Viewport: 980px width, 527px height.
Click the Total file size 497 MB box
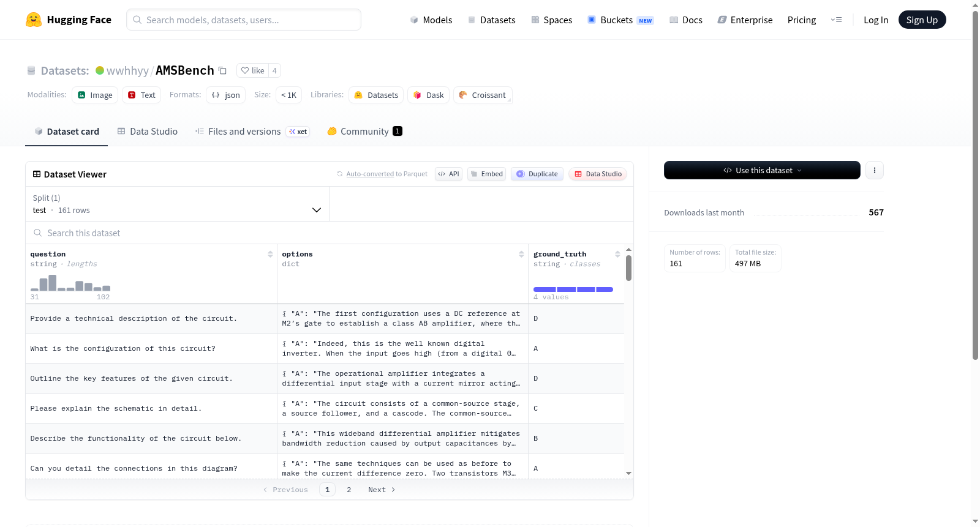pyautogui.click(x=755, y=258)
